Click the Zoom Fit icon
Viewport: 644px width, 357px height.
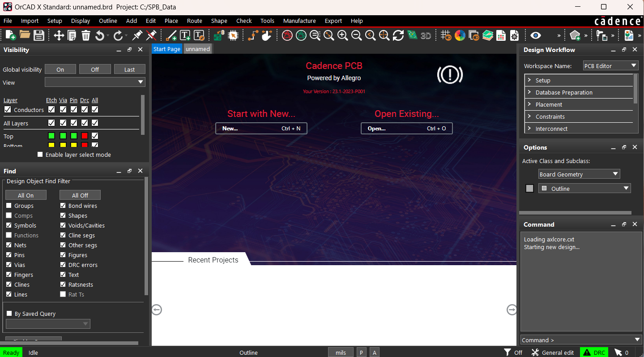pyautogui.click(x=329, y=35)
